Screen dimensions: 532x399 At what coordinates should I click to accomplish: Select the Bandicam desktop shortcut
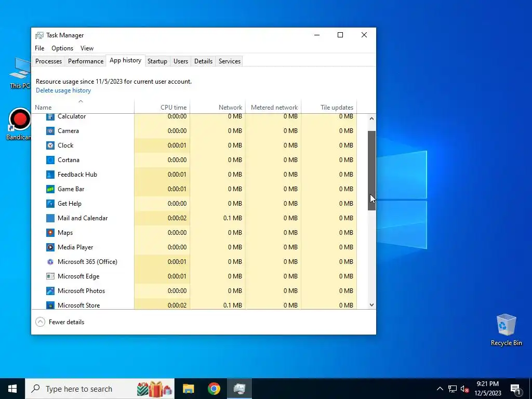19,124
